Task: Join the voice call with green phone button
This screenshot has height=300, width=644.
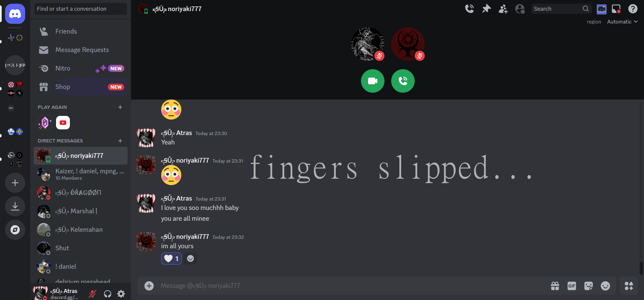Action: [x=403, y=81]
